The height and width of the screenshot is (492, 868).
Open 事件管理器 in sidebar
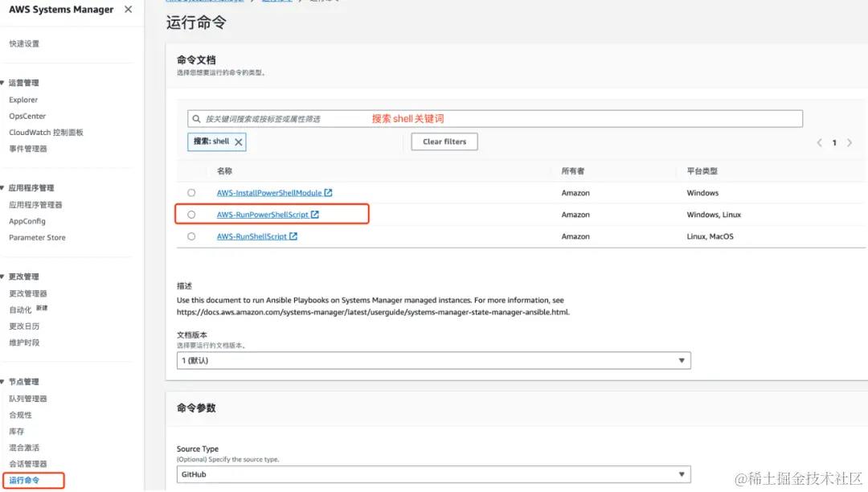[28, 149]
